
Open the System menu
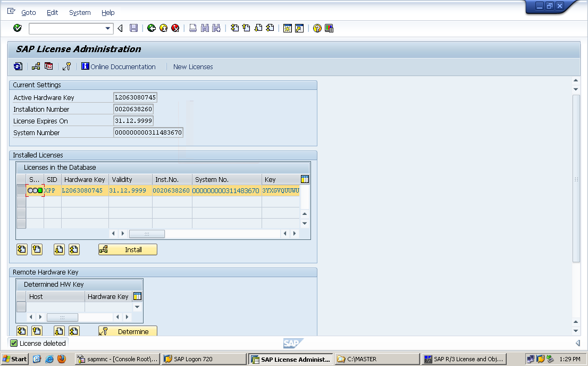[x=80, y=12]
